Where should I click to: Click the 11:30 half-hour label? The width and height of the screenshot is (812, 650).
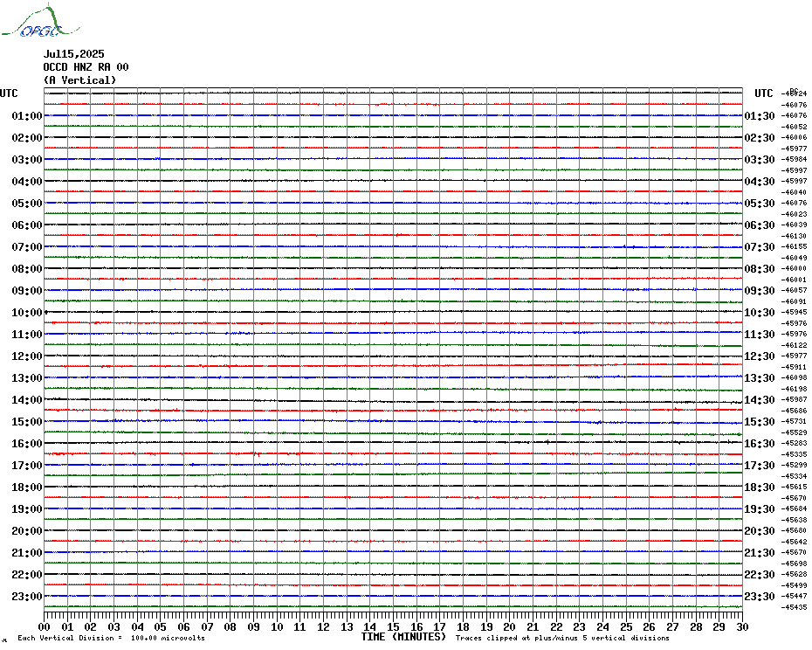760,335
